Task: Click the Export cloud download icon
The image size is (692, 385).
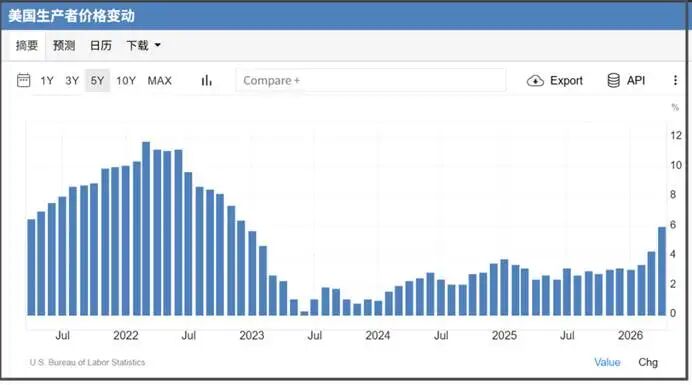Action: click(535, 81)
